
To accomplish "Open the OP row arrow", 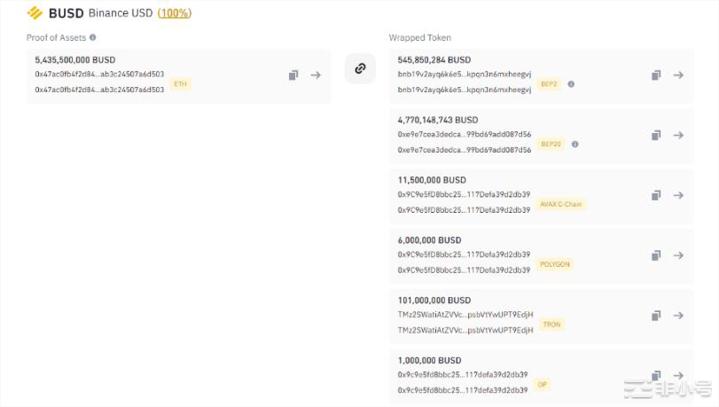I will (x=678, y=376).
